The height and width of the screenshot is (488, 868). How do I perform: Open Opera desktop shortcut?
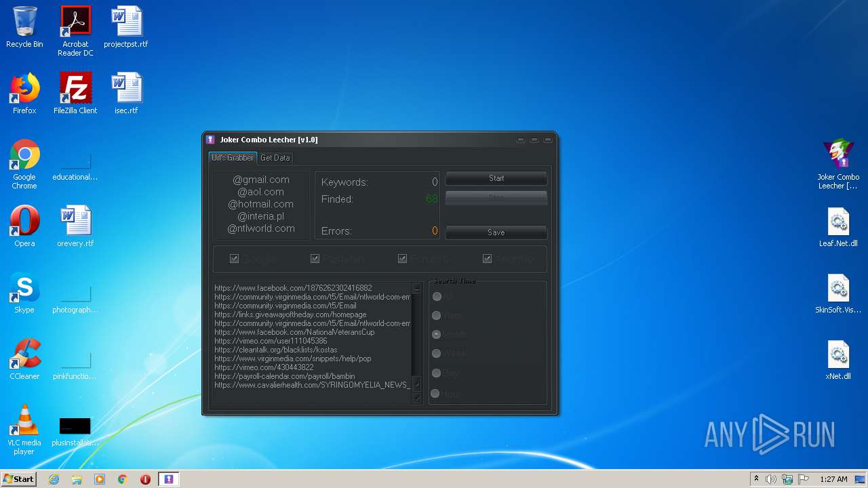[x=24, y=226]
